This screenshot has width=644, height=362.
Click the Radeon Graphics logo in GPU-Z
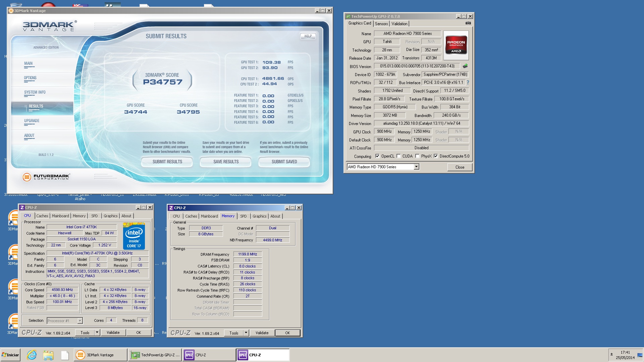456,45
